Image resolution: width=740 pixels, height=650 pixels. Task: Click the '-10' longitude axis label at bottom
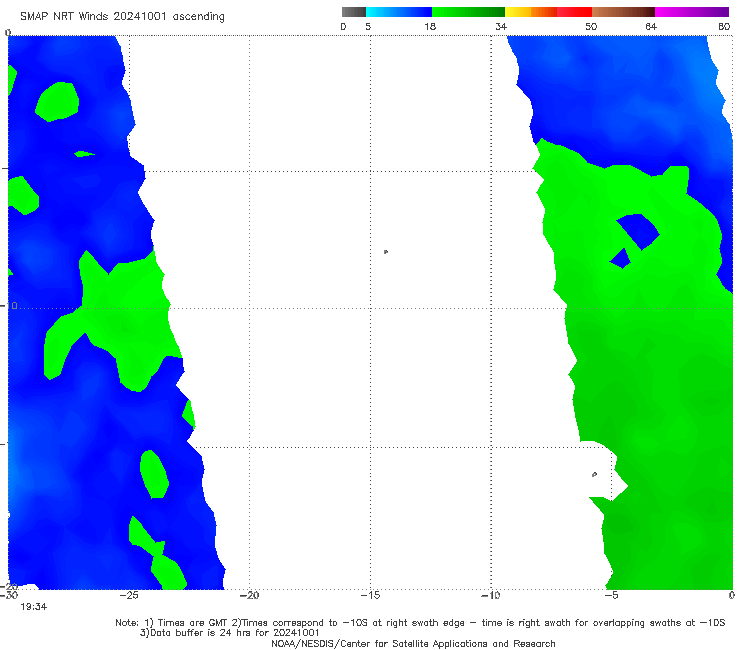pyautogui.click(x=491, y=595)
